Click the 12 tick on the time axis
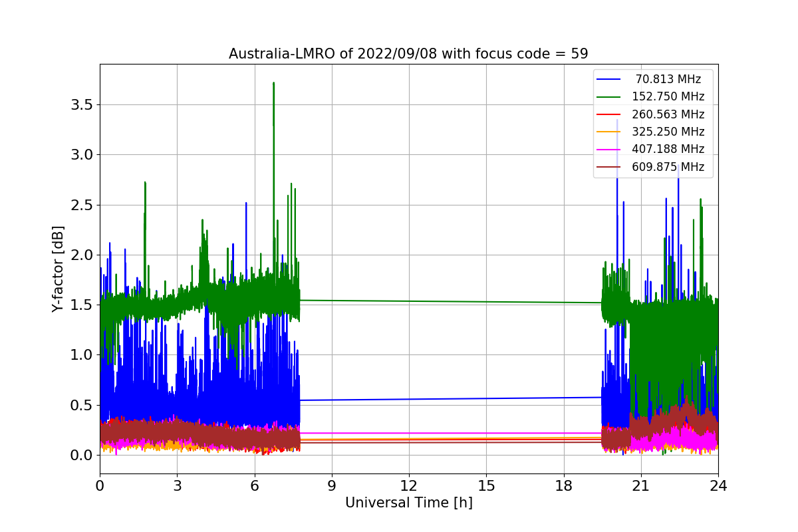798x532 pixels. pos(409,486)
